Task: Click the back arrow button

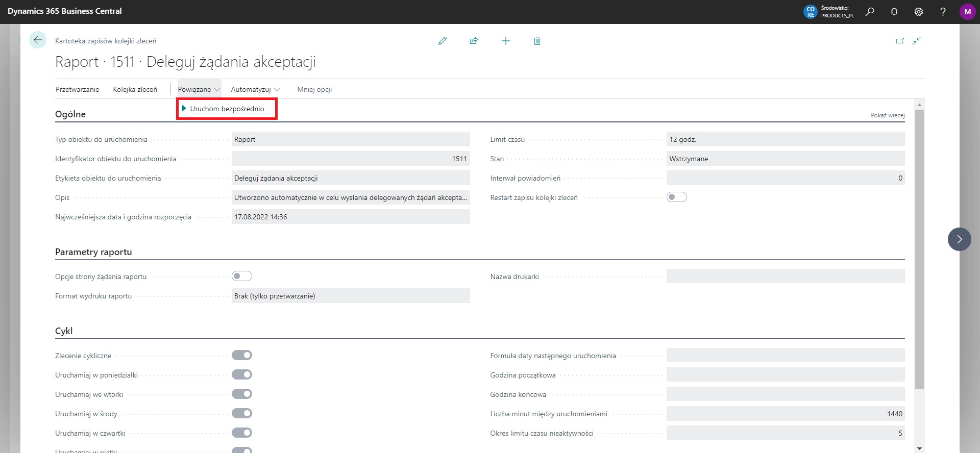Action: (x=38, y=40)
